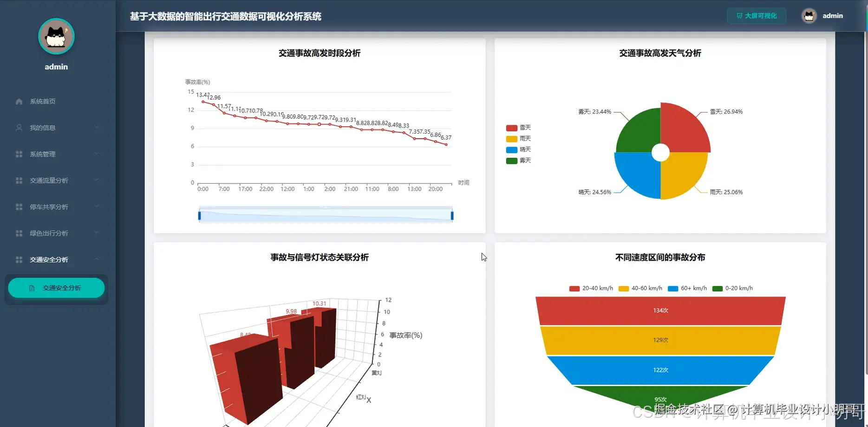Expand 系统管理 using its chevron
The image size is (868, 427).
tap(97, 154)
